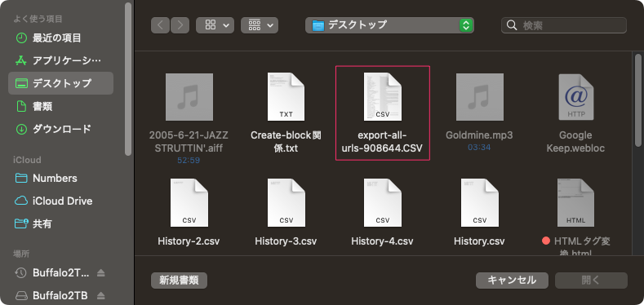The image size is (644, 305).
Task: Click the Applications icon in sidebar
Action: pyautogui.click(x=20, y=60)
